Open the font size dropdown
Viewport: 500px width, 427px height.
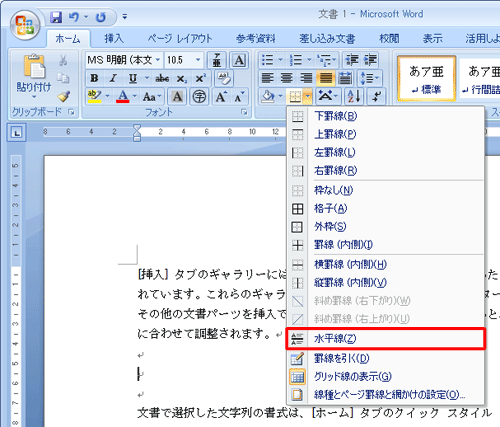pyautogui.click(x=198, y=60)
